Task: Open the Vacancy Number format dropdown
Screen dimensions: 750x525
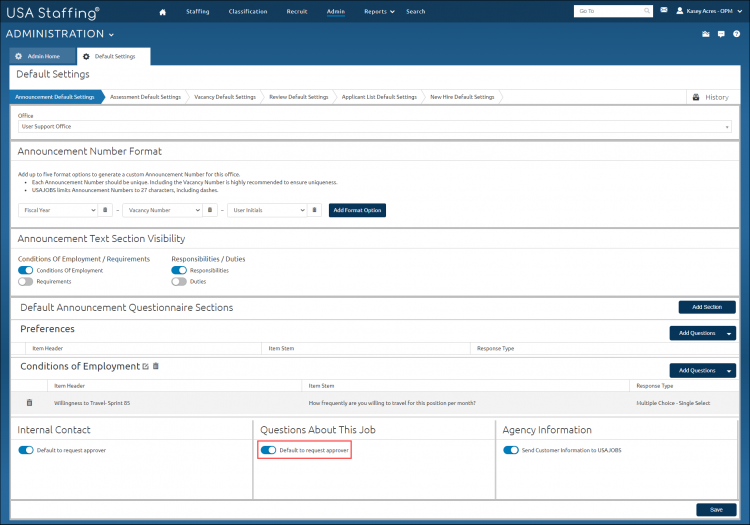Action: tap(162, 210)
